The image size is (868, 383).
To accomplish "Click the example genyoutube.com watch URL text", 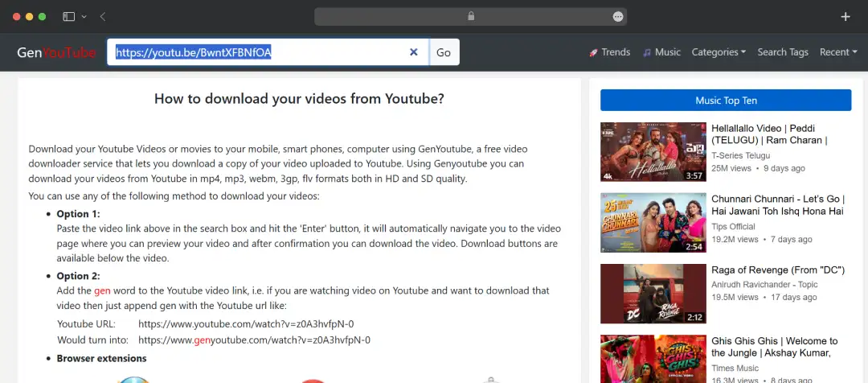I will 254,340.
